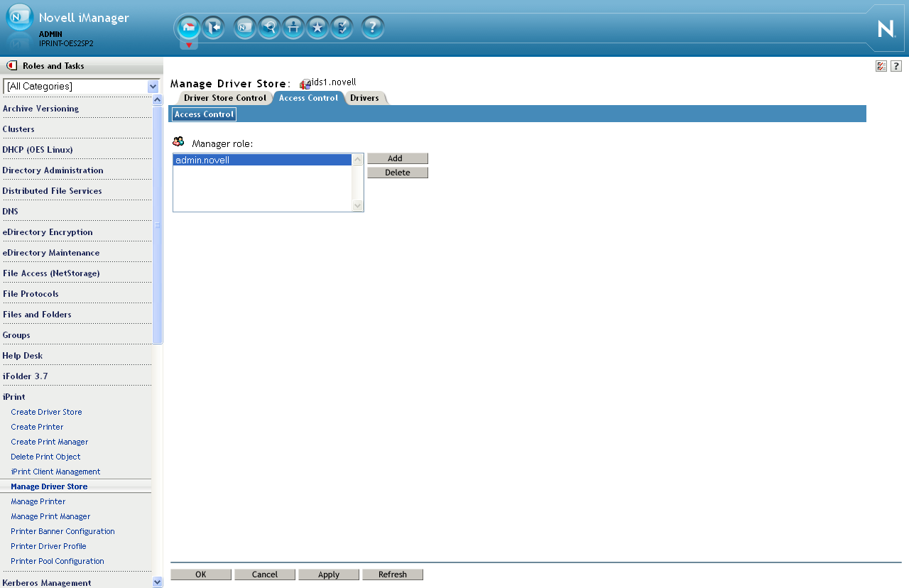Click the Exit door icon in the toolbar

coord(213,28)
